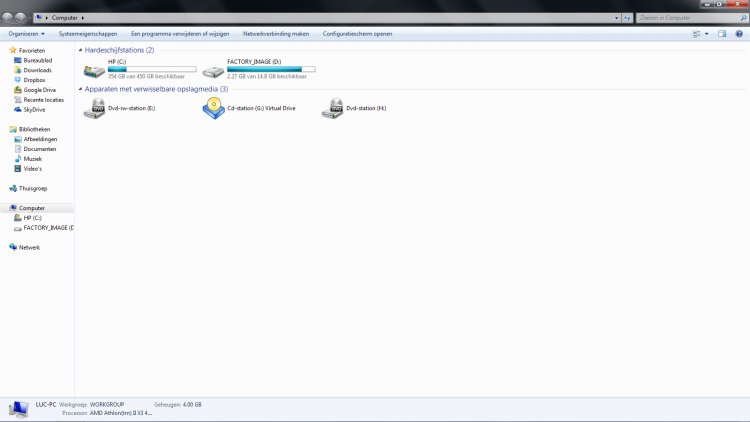Click the Back navigation arrow
Viewport: 750px width, 422px height.
tap(8, 18)
